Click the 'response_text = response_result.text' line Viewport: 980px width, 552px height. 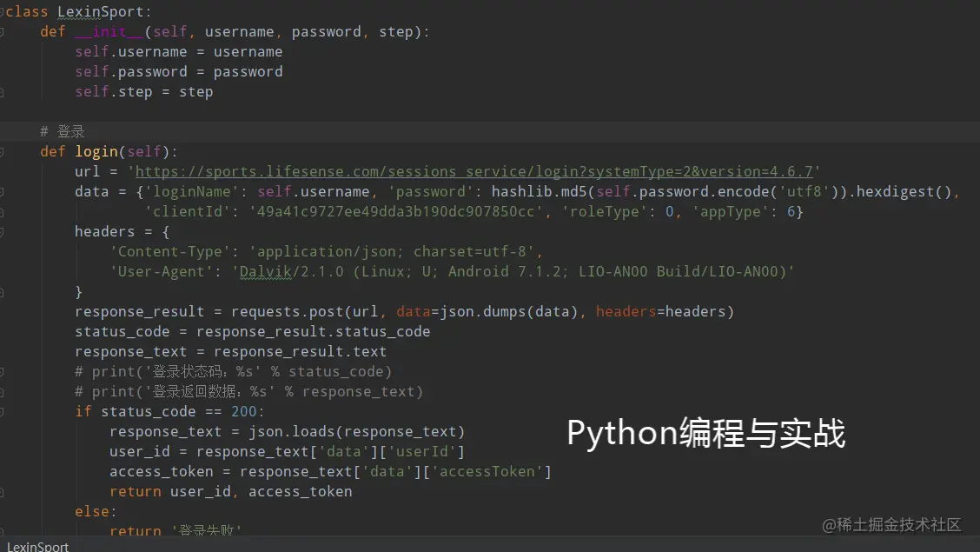tap(230, 352)
